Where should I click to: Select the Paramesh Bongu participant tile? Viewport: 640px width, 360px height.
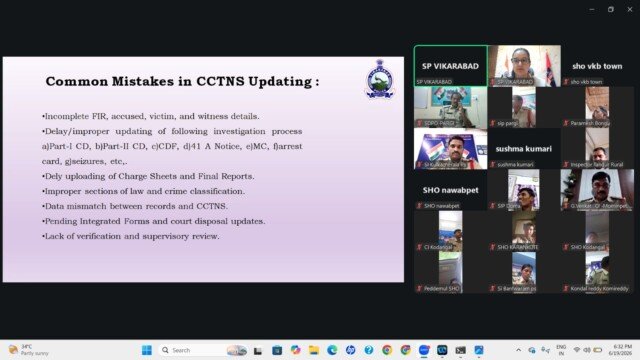pos(598,107)
